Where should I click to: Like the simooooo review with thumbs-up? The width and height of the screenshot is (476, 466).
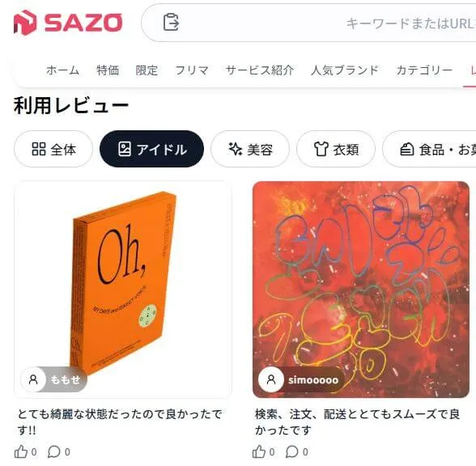(259, 451)
